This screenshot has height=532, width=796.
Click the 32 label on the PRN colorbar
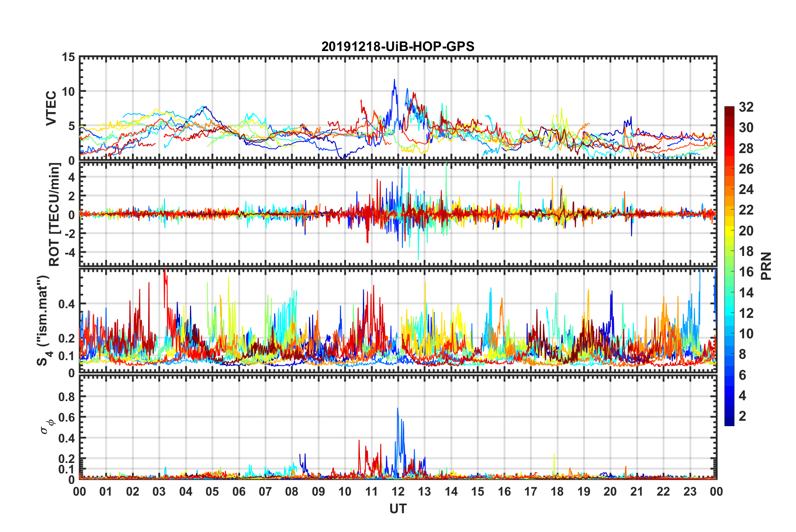click(x=746, y=107)
